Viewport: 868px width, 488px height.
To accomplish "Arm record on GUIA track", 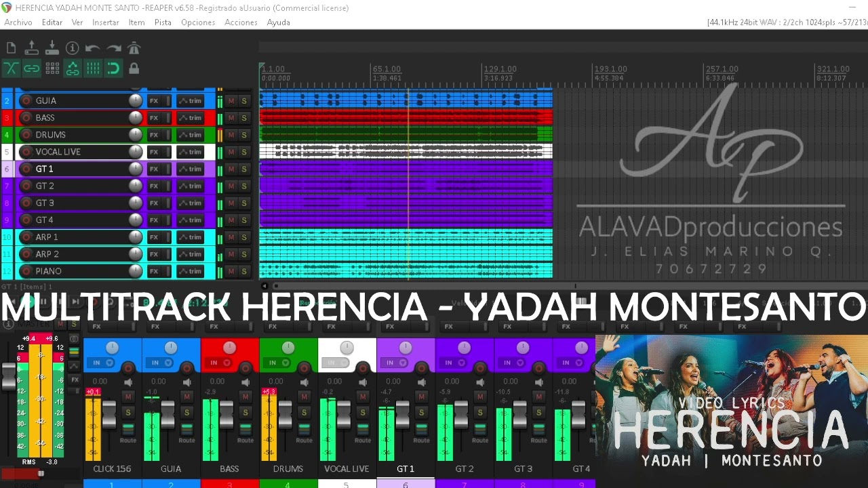I will pos(26,100).
